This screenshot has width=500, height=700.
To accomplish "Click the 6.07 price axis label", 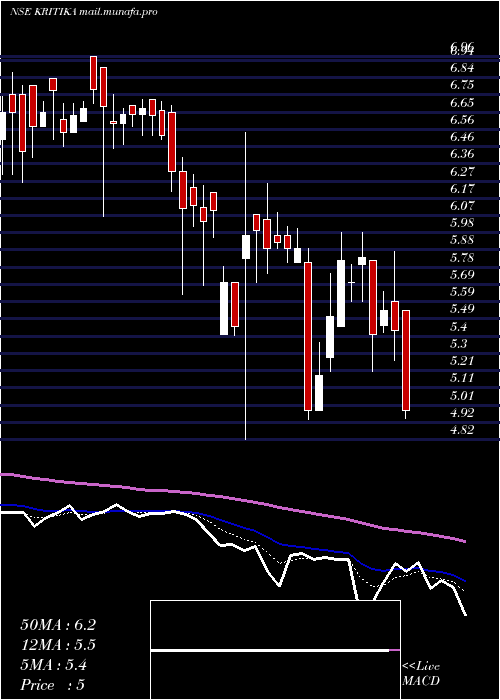I will (462, 206).
